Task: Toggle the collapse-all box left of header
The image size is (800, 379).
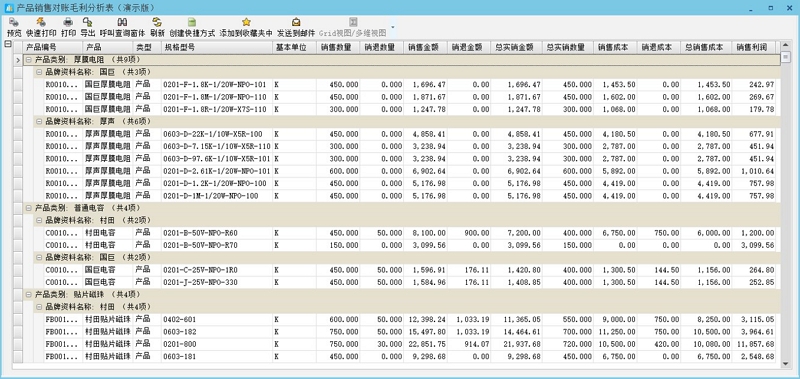Action: point(8,44)
